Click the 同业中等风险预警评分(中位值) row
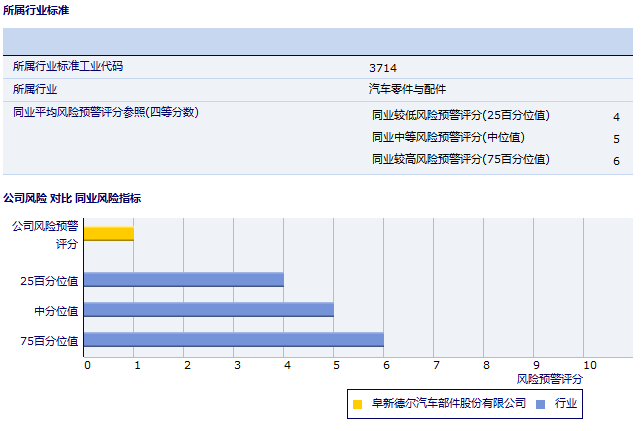Viewport: 642px width, 431px height. [448, 137]
